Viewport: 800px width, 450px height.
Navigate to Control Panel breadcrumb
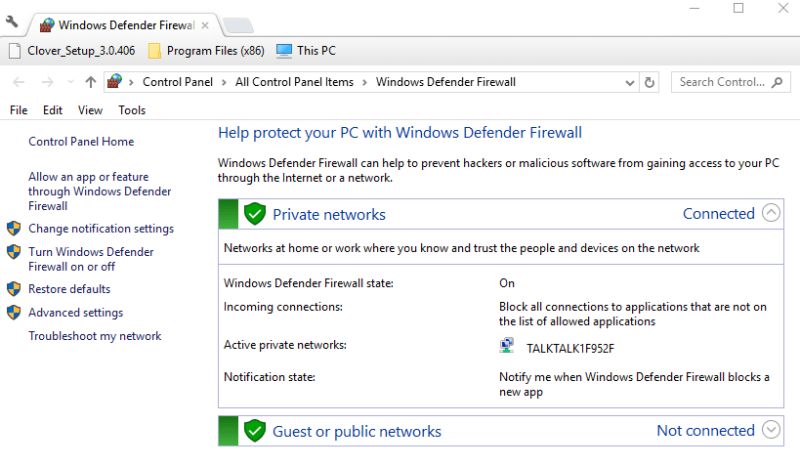178,82
